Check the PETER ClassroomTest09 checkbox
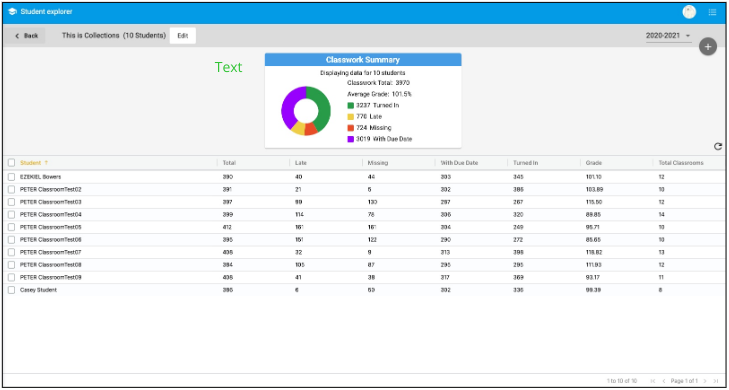 [12, 278]
